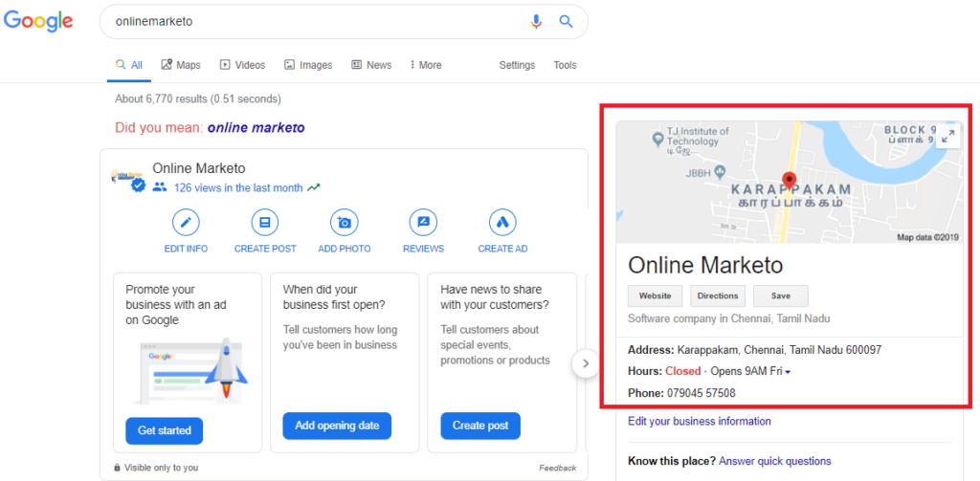The width and height of the screenshot is (980, 481).
Task: Click the Add Photo camera icon
Action: point(345,223)
